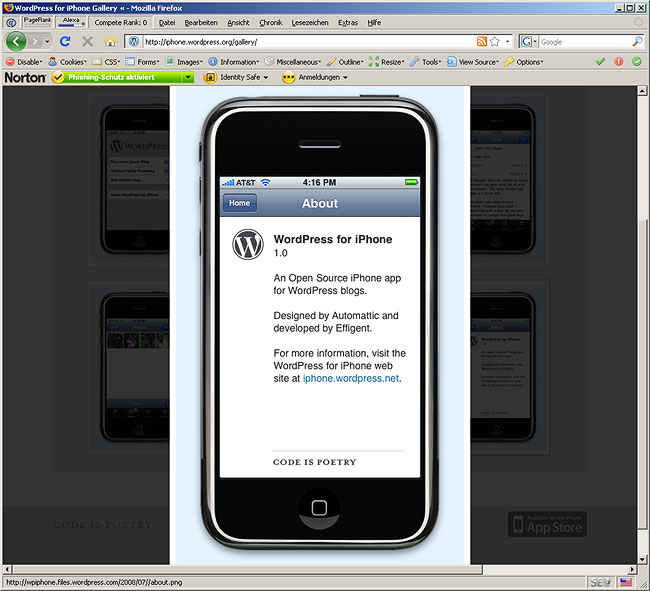Click the App Store badge
650x591 pixels.
[547, 524]
